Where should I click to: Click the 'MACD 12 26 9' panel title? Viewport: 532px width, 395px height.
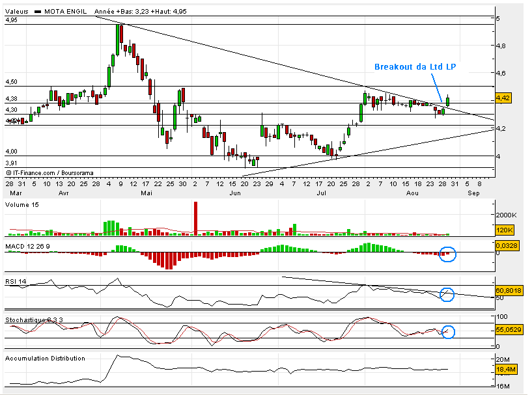(27, 246)
